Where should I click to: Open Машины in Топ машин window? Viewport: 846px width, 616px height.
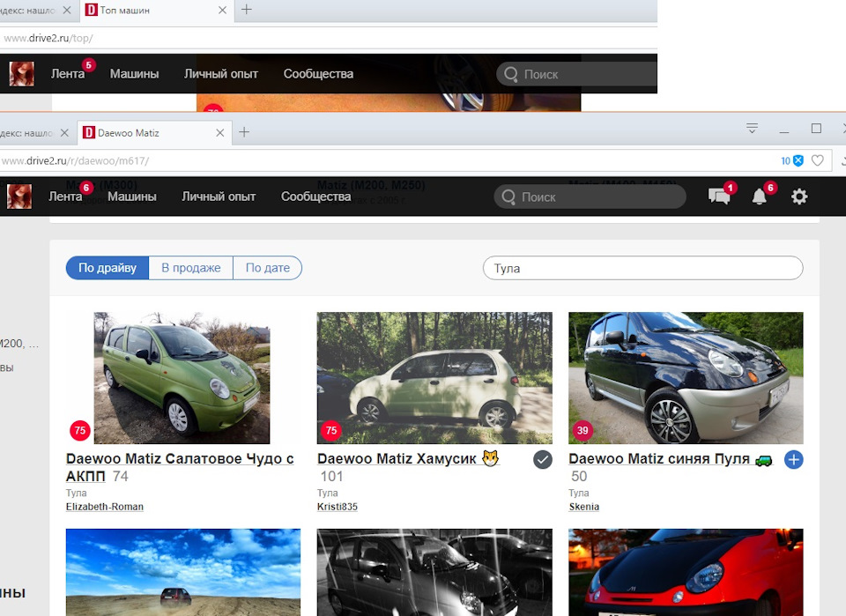(x=134, y=74)
